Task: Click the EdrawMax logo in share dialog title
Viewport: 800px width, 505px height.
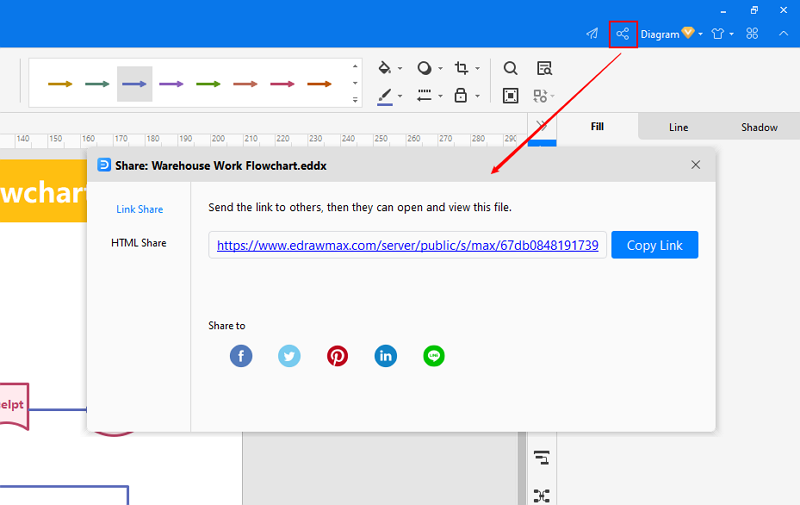Action: pos(104,165)
